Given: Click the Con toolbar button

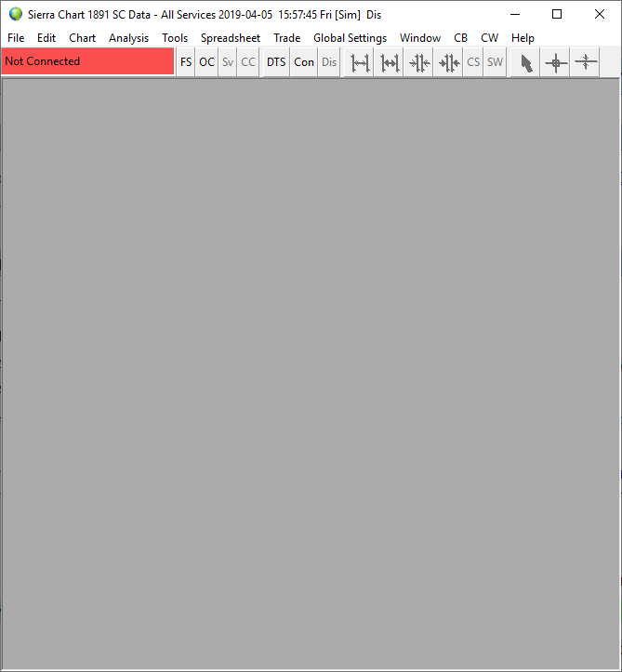Looking at the screenshot, I should [303, 62].
